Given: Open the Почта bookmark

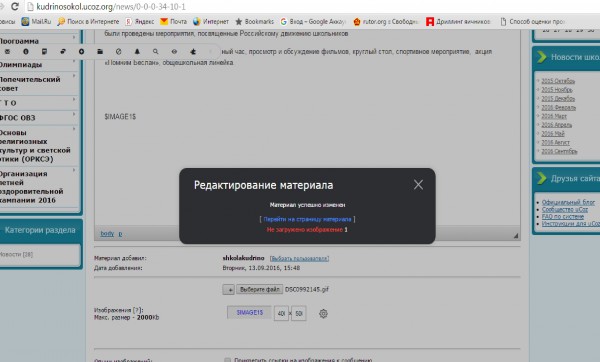Looking at the screenshot, I should (x=174, y=21).
